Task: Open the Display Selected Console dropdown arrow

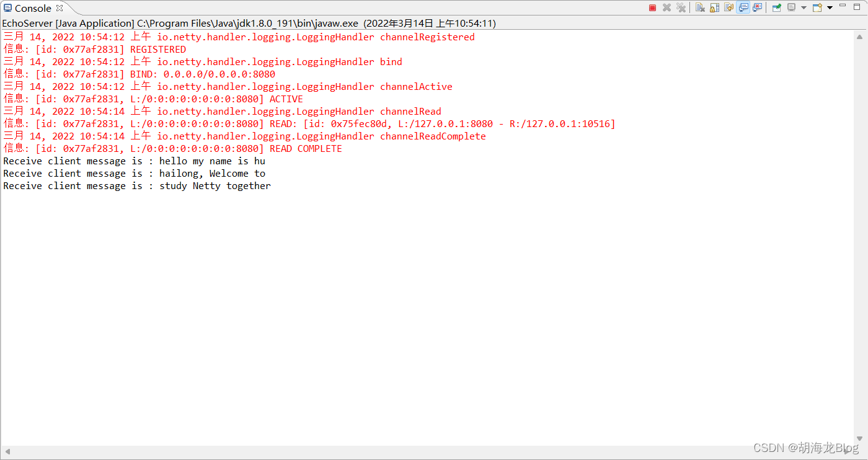Action: [x=804, y=7]
